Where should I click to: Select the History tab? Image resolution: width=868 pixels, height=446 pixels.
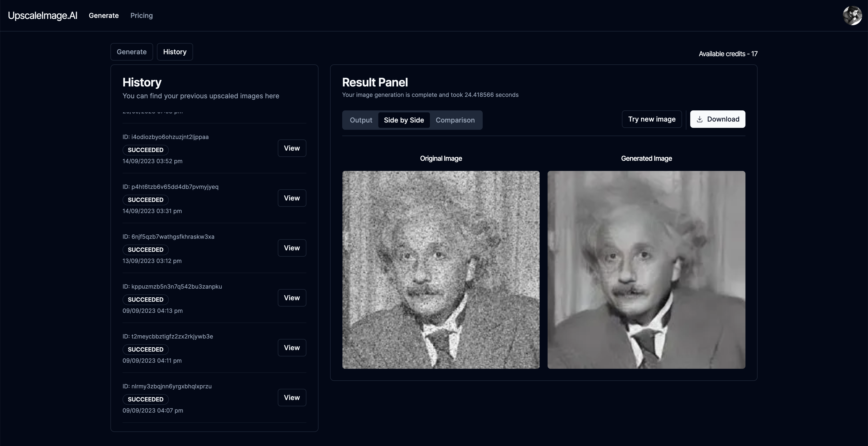[175, 52]
